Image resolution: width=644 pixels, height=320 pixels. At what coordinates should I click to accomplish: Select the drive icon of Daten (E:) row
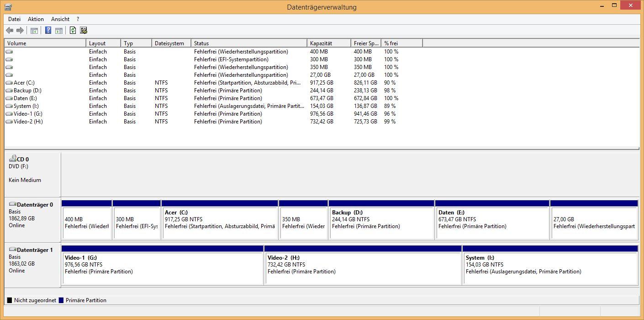9,98
